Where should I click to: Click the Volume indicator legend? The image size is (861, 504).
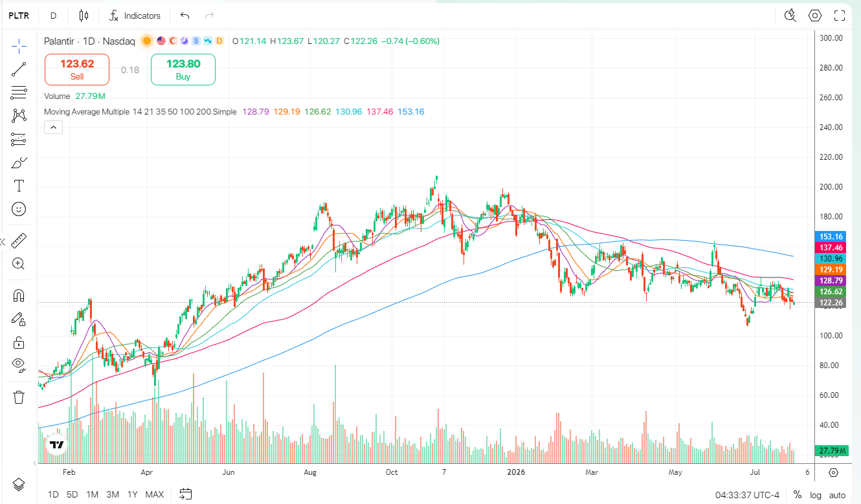pyautogui.click(x=57, y=96)
